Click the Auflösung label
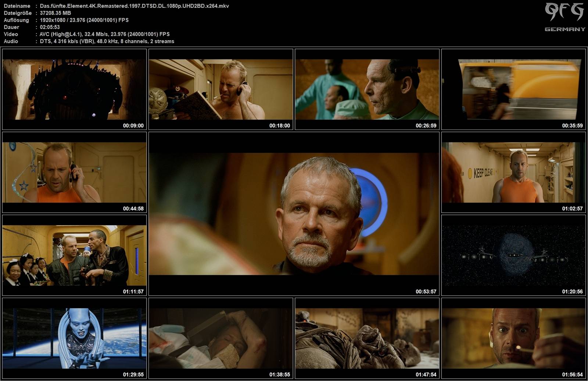 coord(16,20)
